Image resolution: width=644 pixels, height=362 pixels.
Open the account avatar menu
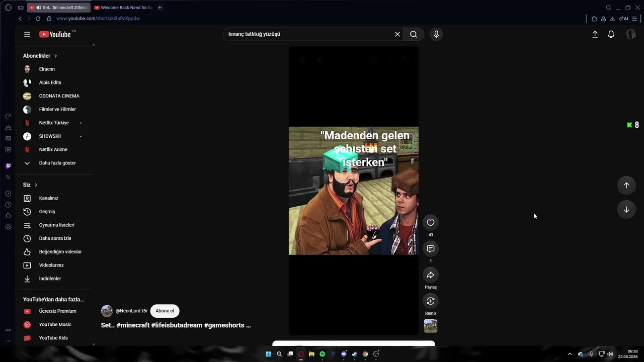tap(630, 34)
